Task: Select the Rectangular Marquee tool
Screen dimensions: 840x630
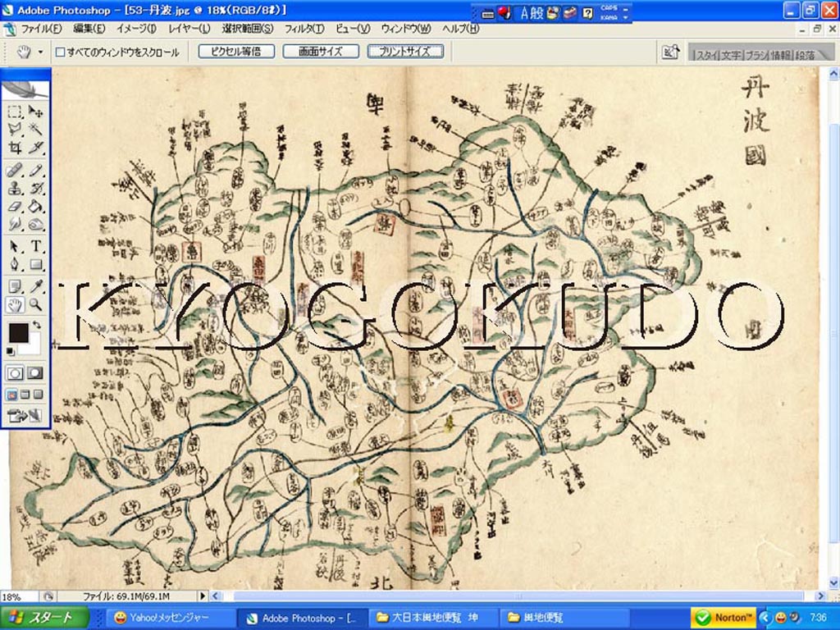Action: tap(15, 112)
